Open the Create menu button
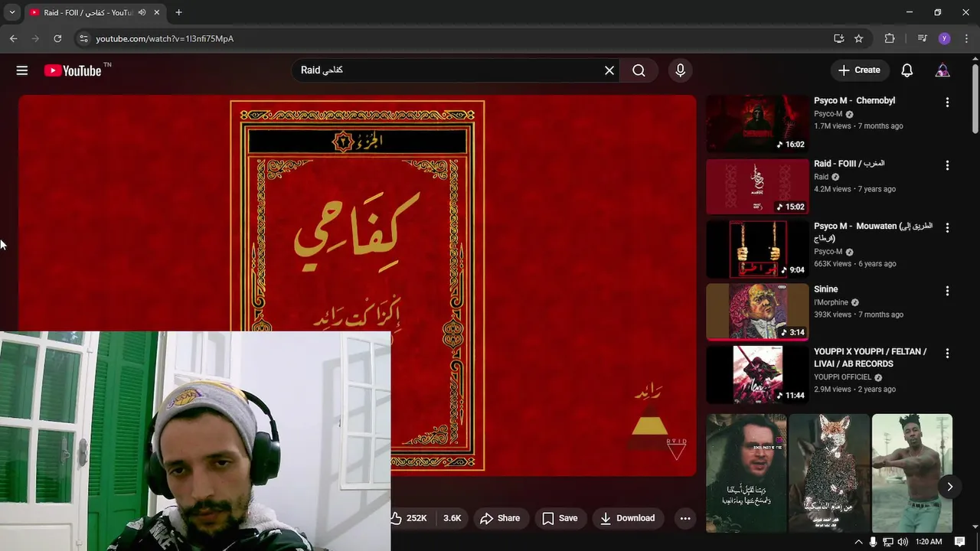This screenshot has width=980, height=551. point(860,70)
